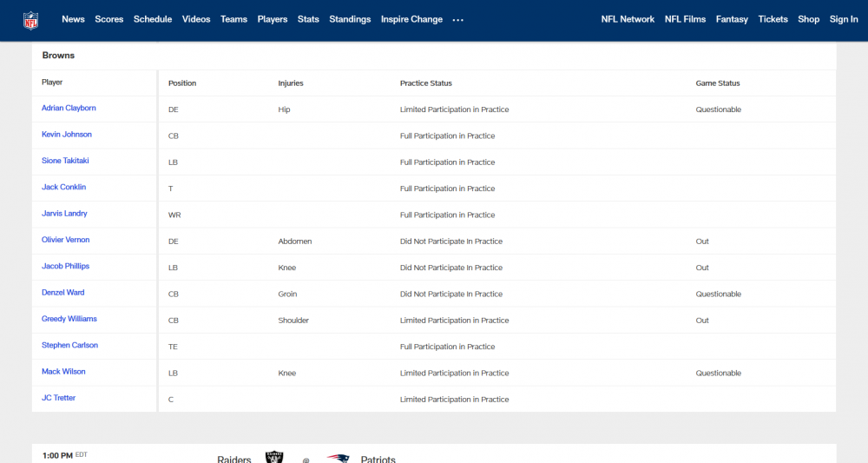Click the 1:00 PM EDT game time
The height and width of the screenshot is (463, 868).
(x=65, y=455)
